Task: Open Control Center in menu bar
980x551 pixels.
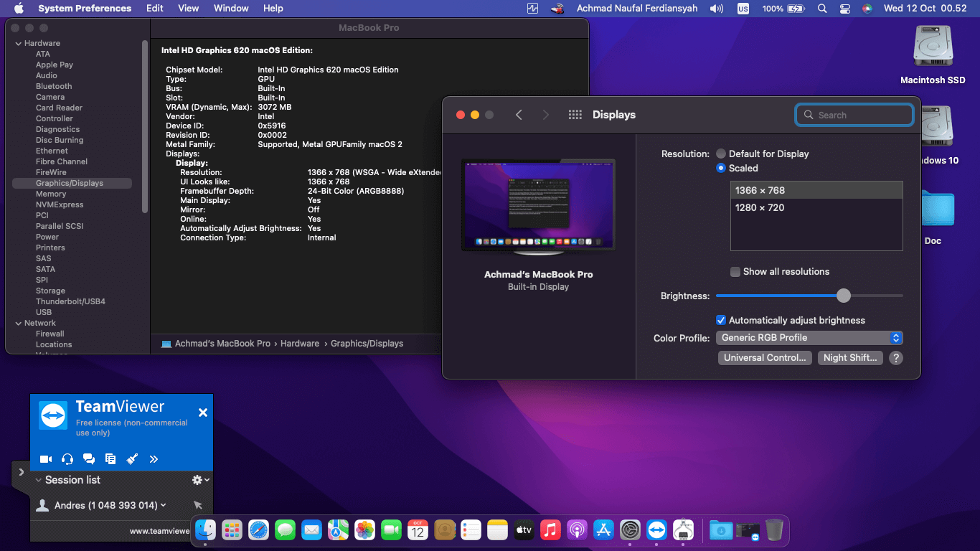Action: click(845, 9)
